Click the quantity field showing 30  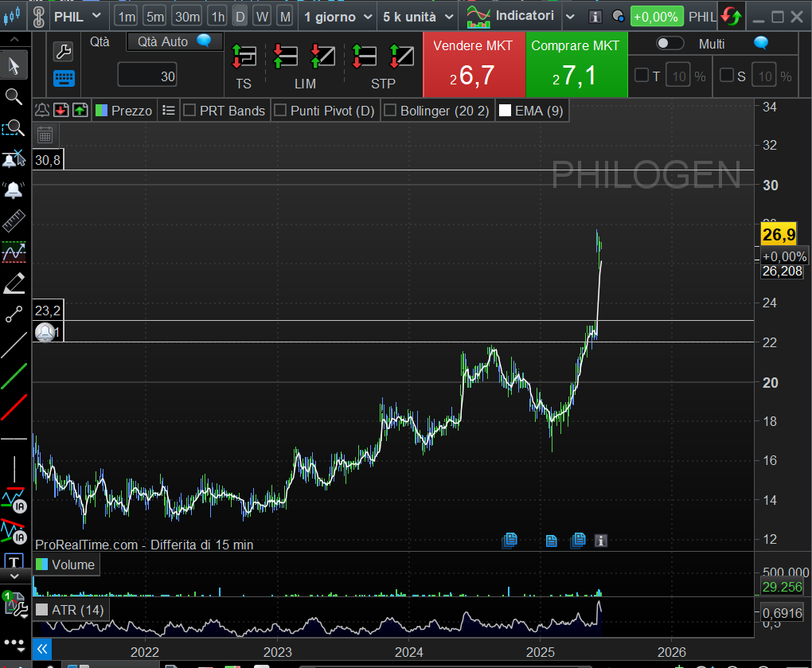(147, 76)
